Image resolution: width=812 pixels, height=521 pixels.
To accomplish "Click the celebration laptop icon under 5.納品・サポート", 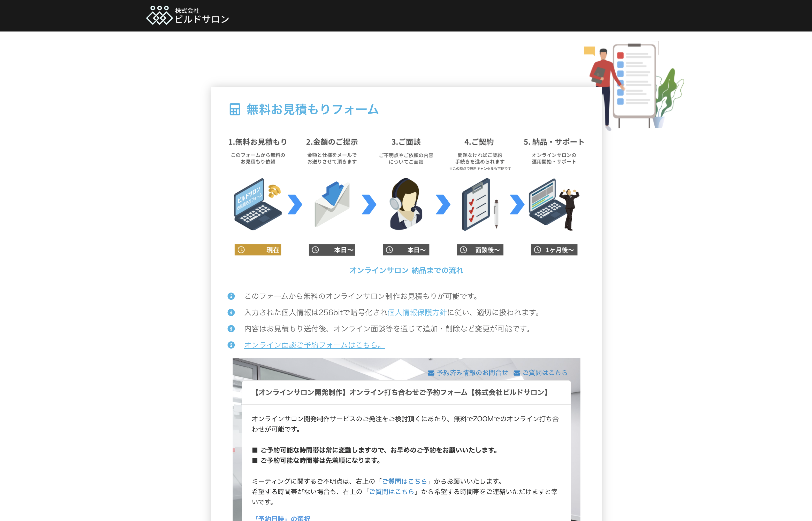I will coord(549,205).
